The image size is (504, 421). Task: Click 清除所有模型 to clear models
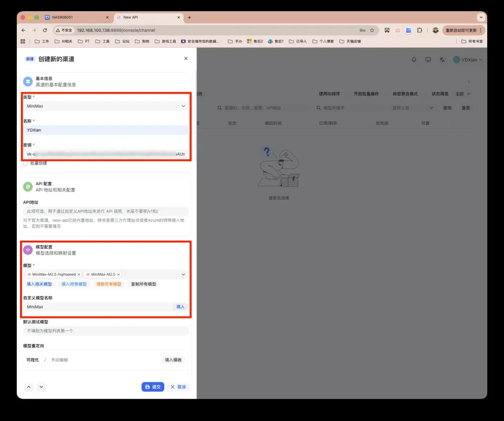[x=109, y=284]
